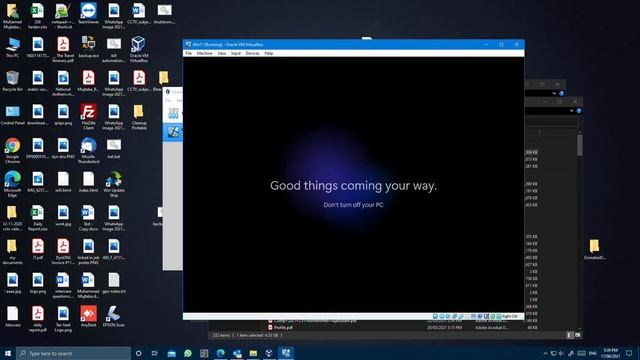Open File Explorer from the taskbar
640x360 pixels.
pyautogui.click(x=253, y=353)
